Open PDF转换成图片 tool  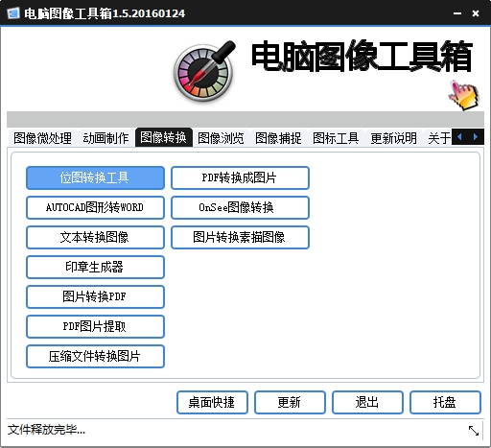pos(240,177)
